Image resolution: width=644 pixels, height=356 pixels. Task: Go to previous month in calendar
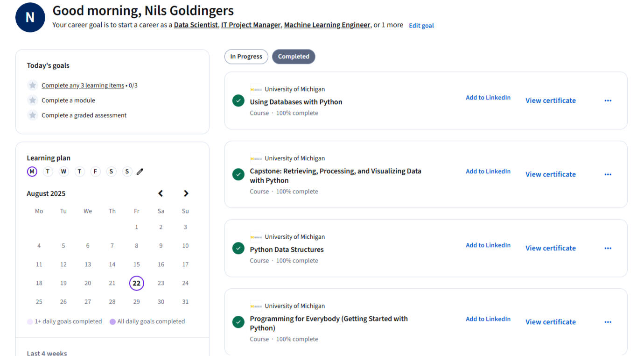161,193
